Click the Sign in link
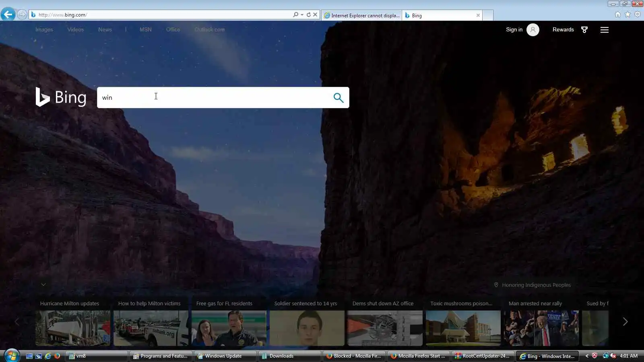 click(x=514, y=29)
